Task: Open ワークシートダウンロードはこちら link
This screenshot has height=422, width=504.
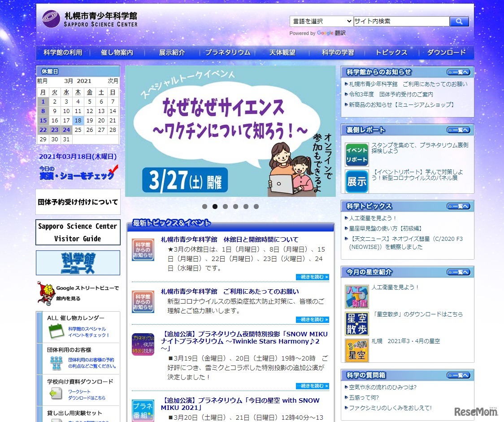Action: point(87,395)
